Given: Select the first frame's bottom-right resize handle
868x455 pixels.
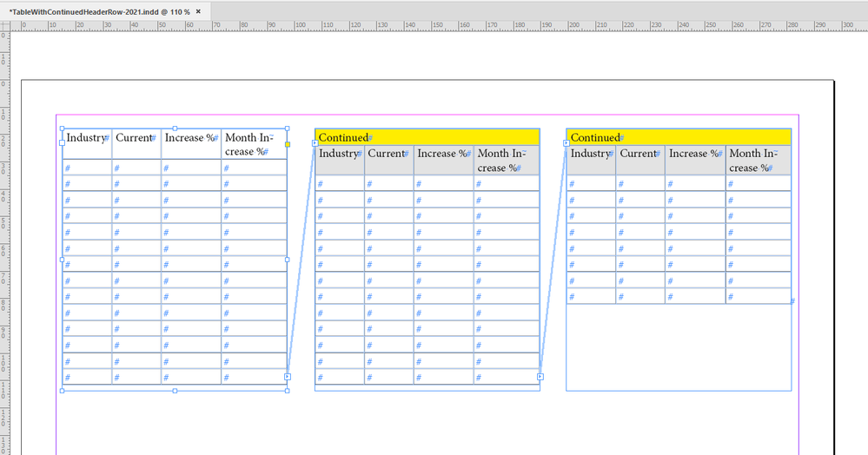Looking at the screenshot, I should tap(288, 391).
